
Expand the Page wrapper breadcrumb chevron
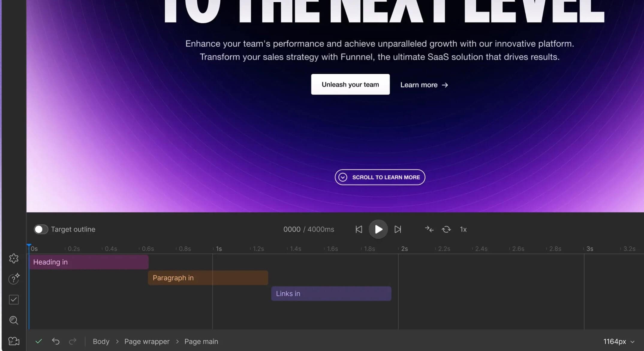click(x=178, y=341)
